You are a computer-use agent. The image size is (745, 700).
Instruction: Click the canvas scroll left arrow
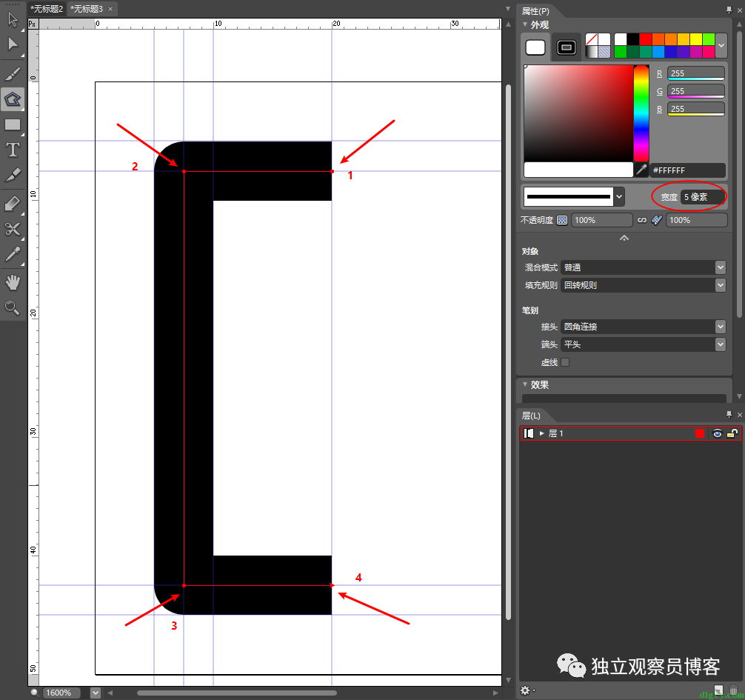(x=110, y=693)
